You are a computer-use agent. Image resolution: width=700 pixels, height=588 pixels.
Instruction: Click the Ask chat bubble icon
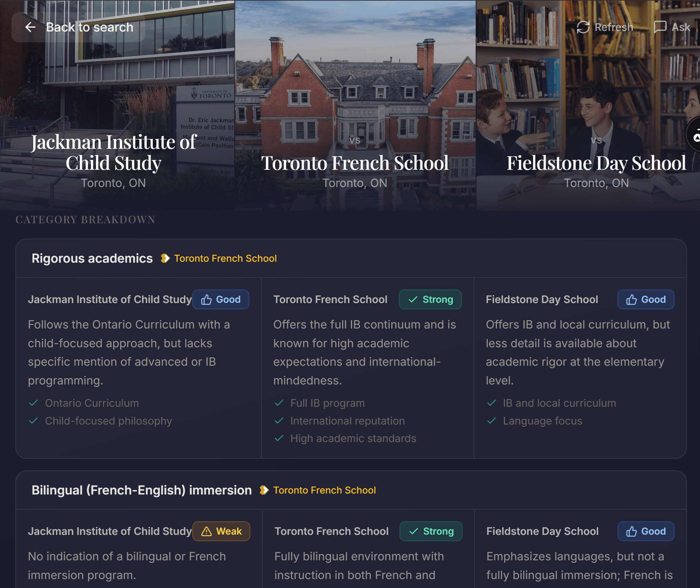pos(660,27)
